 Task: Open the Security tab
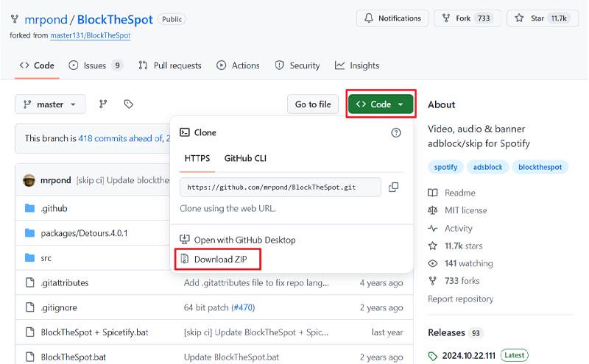point(297,65)
